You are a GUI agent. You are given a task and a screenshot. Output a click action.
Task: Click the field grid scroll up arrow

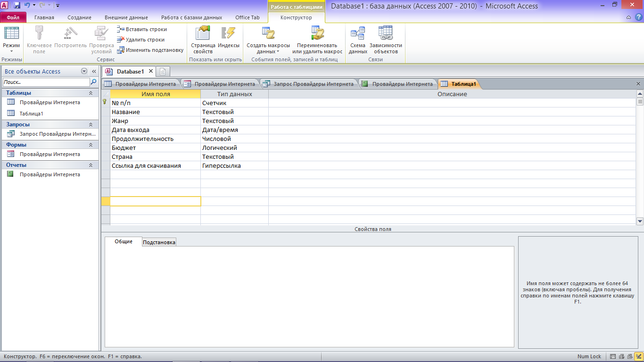[640, 94]
